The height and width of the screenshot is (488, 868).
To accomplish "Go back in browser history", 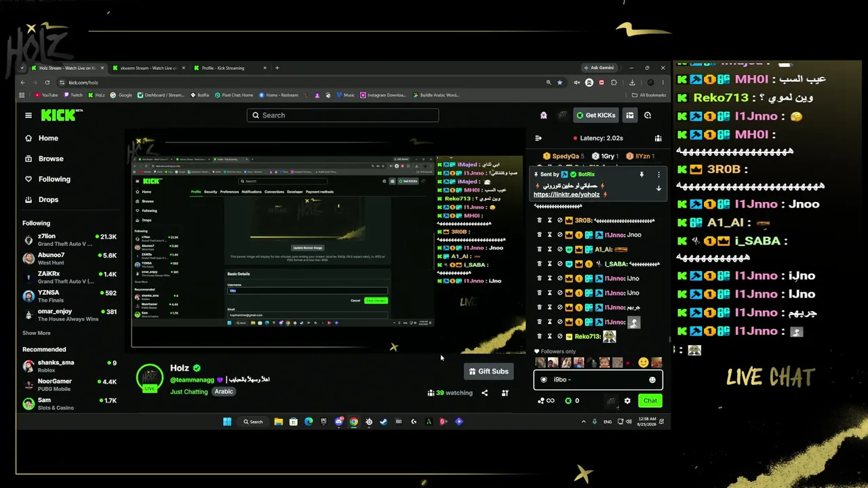I will (22, 83).
